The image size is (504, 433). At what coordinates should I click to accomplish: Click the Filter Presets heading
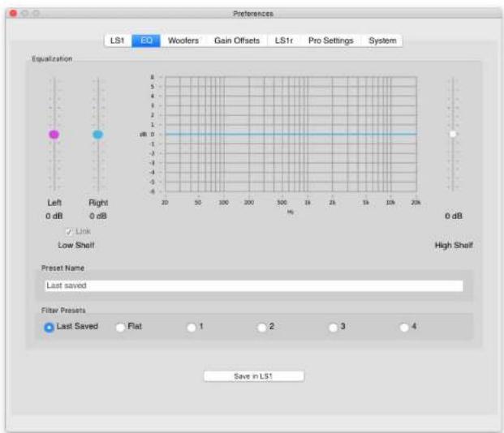[x=63, y=311]
